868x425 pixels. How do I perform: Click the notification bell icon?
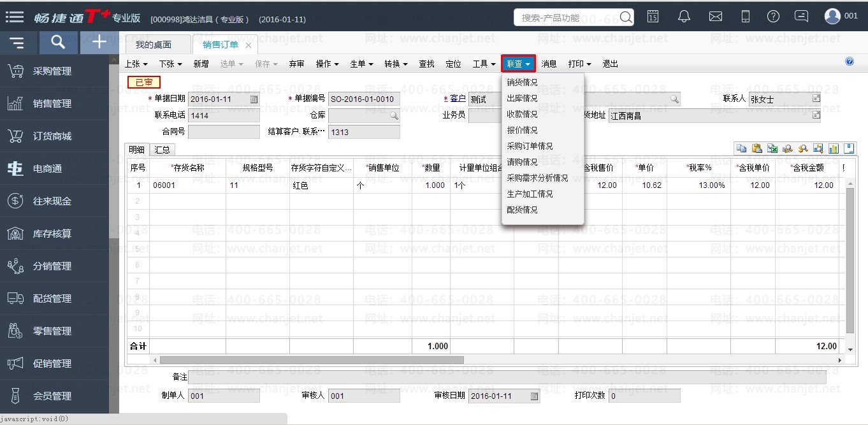(684, 17)
